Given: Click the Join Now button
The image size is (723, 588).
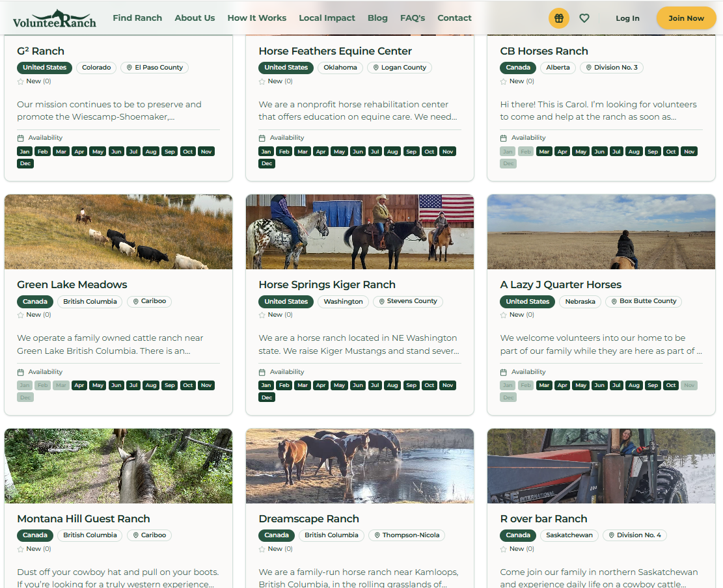Looking at the screenshot, I should (x=686, y=18).
